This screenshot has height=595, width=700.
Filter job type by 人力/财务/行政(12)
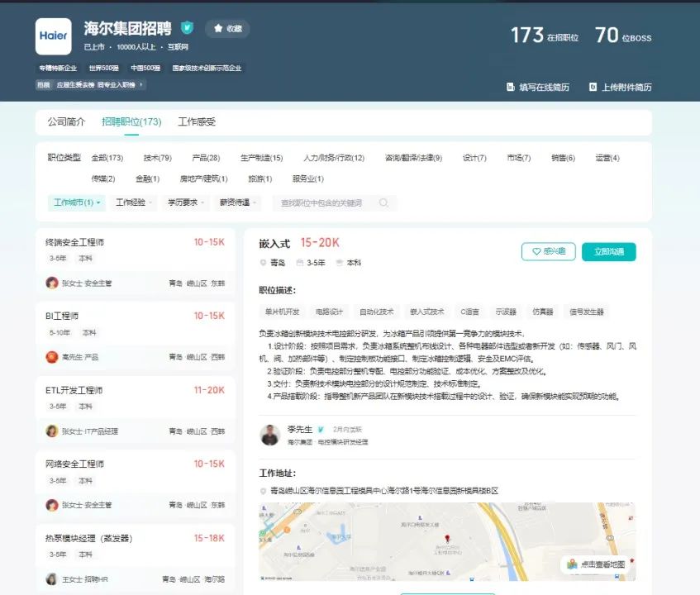[334, 158]
